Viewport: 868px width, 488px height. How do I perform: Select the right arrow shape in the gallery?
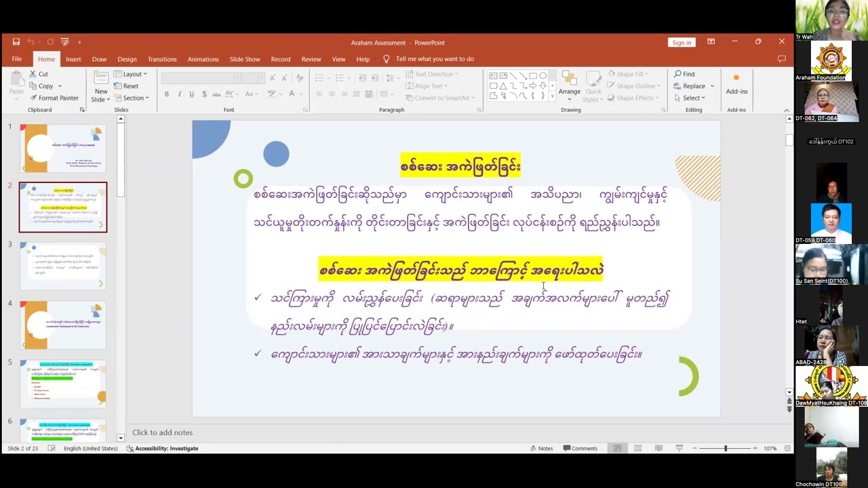click(532, 85)
